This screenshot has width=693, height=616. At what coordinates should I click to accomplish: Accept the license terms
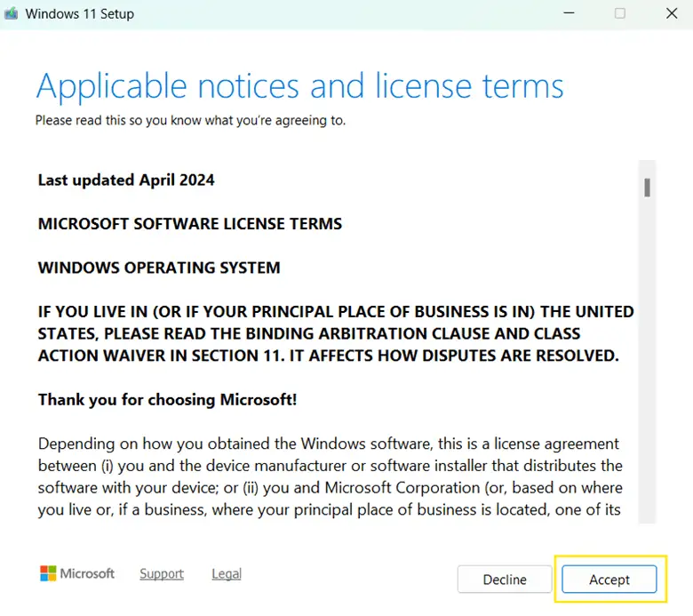pos(609,579)
